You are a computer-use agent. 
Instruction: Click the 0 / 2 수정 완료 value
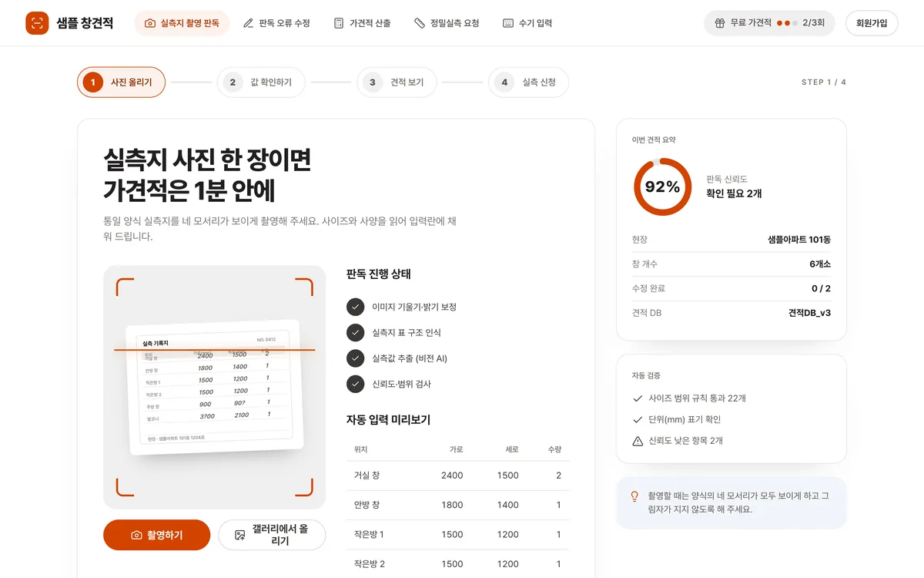821,288
